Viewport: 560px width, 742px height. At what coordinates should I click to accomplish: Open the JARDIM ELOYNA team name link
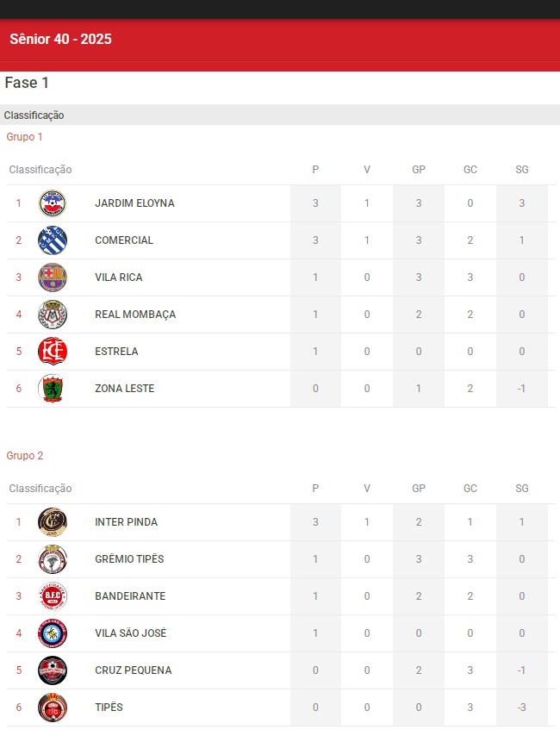[x=134, y=203]
